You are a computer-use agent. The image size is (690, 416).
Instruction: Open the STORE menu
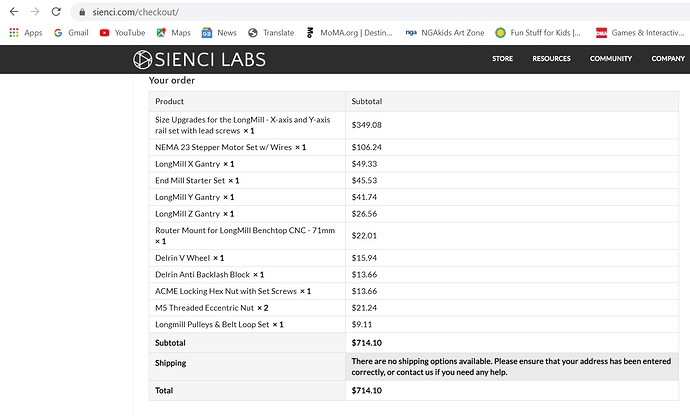coord(503,59)
